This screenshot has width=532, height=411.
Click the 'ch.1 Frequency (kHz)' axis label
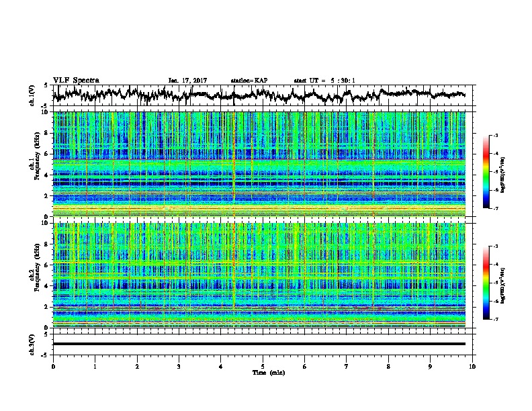[x=34, y=156]
